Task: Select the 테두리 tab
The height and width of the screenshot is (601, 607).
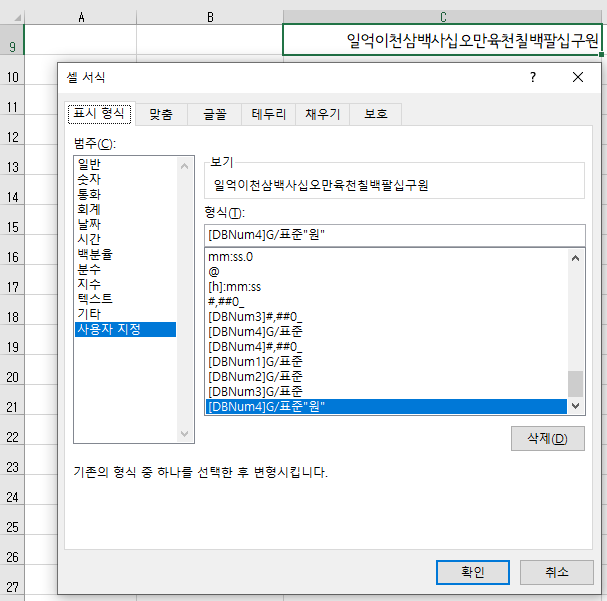Action: (269, 114)
